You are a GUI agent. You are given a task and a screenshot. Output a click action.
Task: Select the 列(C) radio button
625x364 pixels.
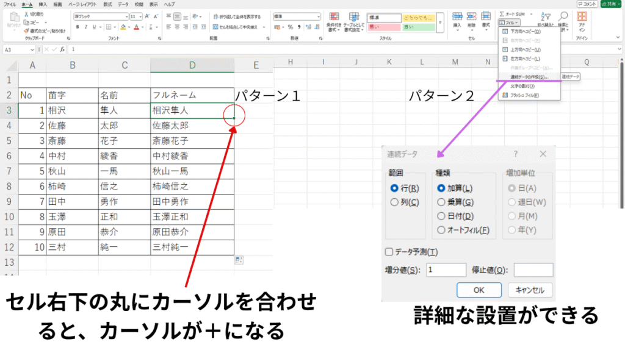coord(394,202)
